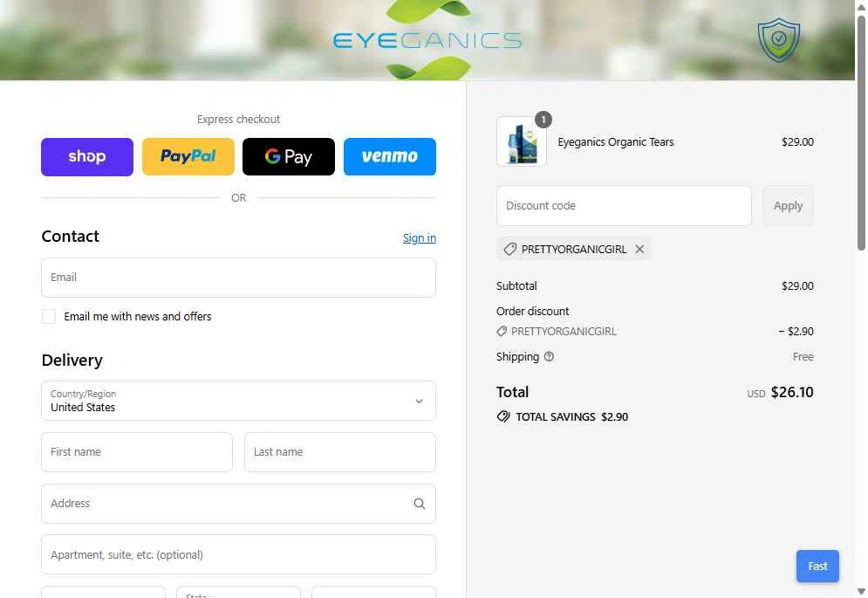Image resolution: width=868 pixels, height=598 pixels.
Task: Click the Eyeganics logo in header
Action: pyautogui.click(x=428, y=40)
